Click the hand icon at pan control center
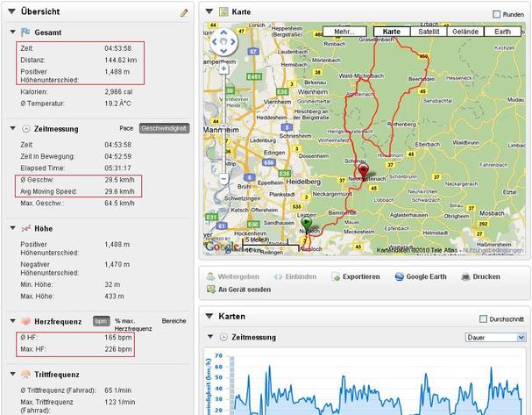This screenshot has height=415, width=532. click(x=223, y=42)
